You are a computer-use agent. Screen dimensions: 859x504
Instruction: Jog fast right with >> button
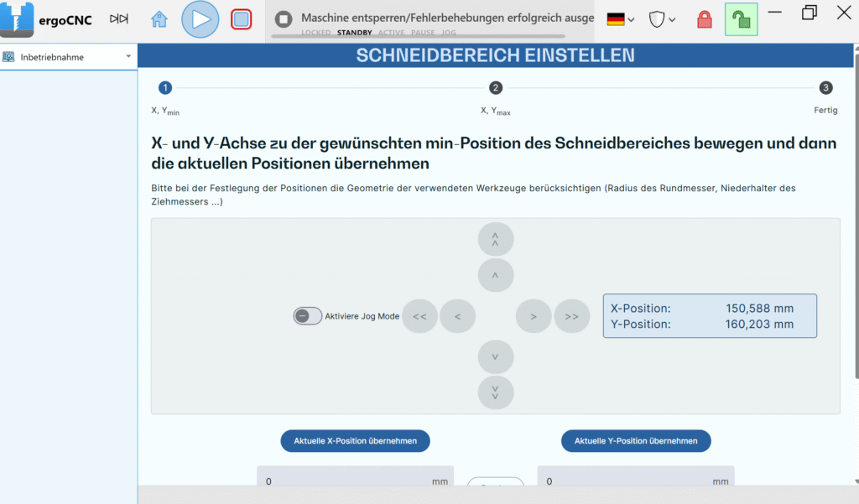point(571,316)
